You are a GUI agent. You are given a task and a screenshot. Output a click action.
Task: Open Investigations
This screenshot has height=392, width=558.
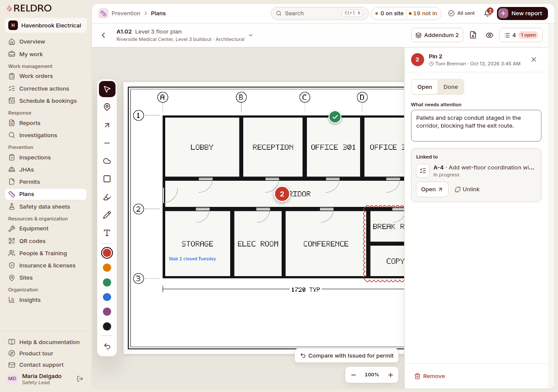[x=46, y=135]
